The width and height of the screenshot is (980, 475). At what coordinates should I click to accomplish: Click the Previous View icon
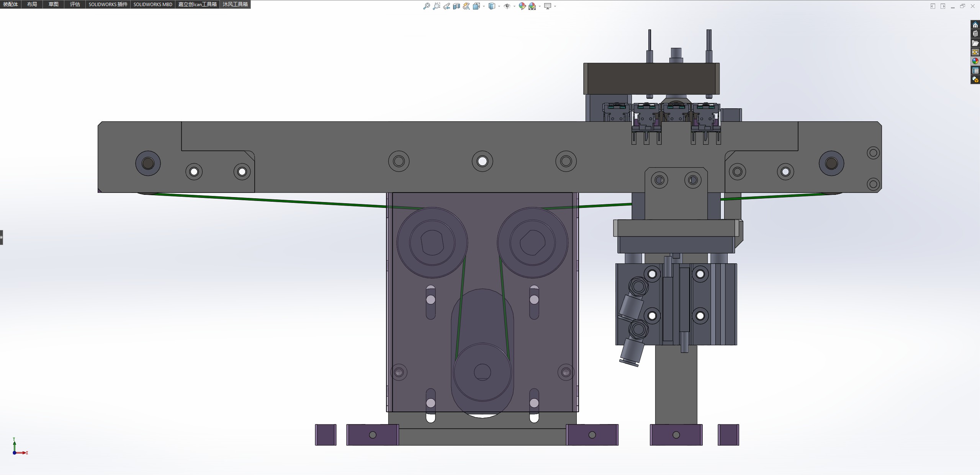click(447, 6)
